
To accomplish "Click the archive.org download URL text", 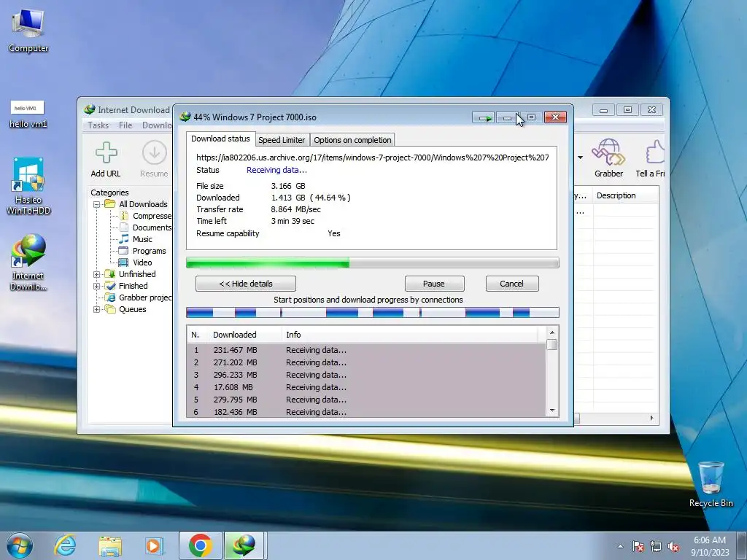I will click(x=373, y=157).
